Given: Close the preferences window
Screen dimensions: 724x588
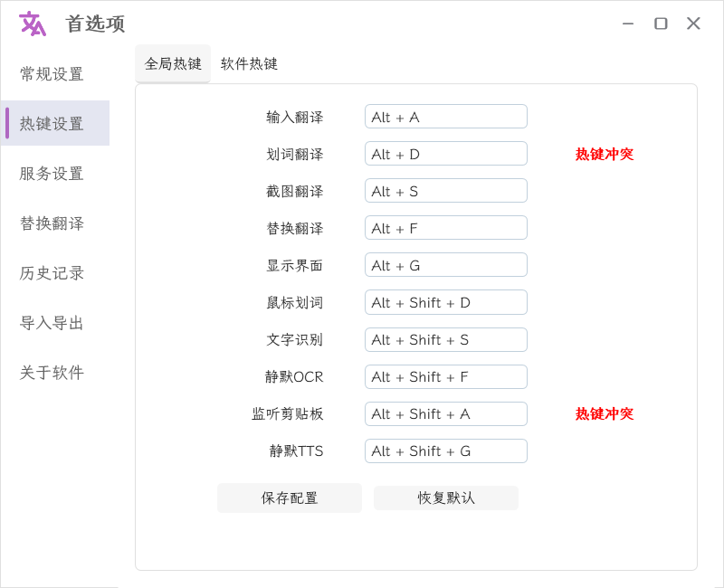Looking at the screenshot, I should (x=693, y=24).
